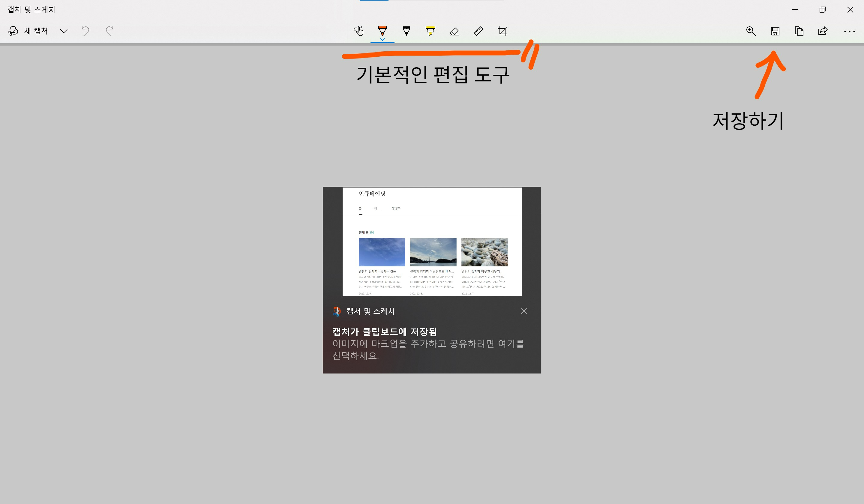This screenshot has height=504, width=864.
Task: Share the capture via share icon
Action: click(823, 31)
